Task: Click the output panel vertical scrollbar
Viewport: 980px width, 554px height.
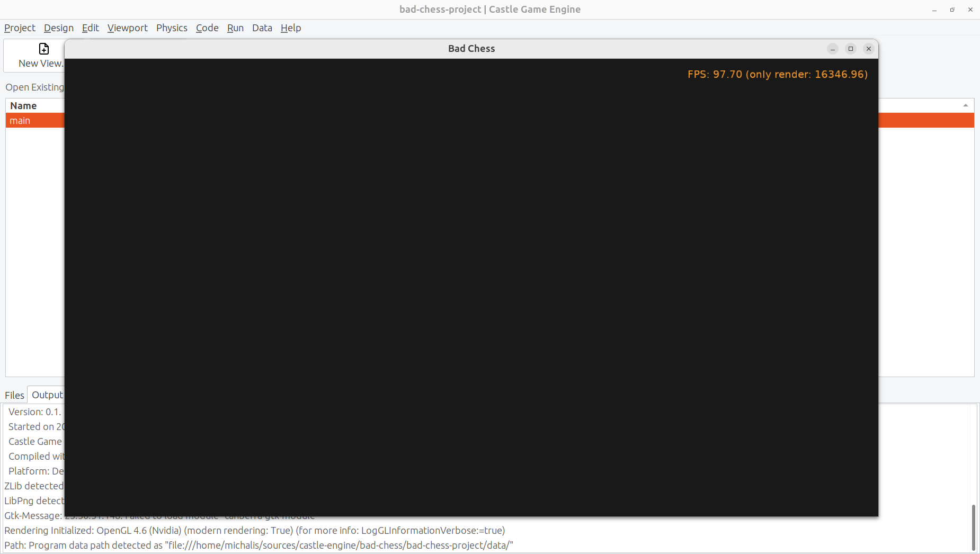Action: pos(973,527)
